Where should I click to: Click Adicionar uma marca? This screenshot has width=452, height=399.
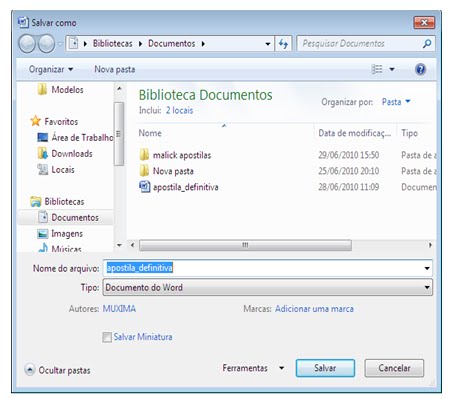314,309
